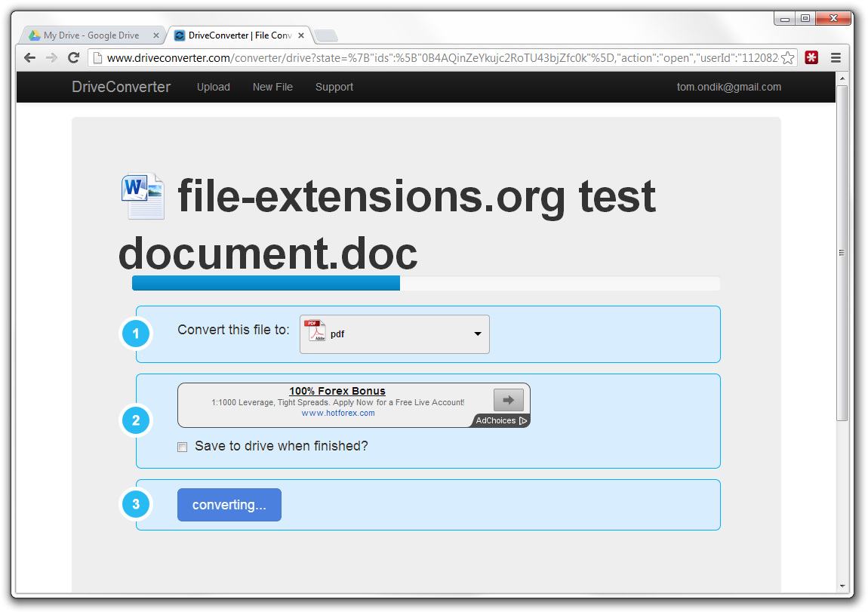Reload the page with refresh icon
The width and height of the screenshot is (868, 612).
(x=73, y=57)
